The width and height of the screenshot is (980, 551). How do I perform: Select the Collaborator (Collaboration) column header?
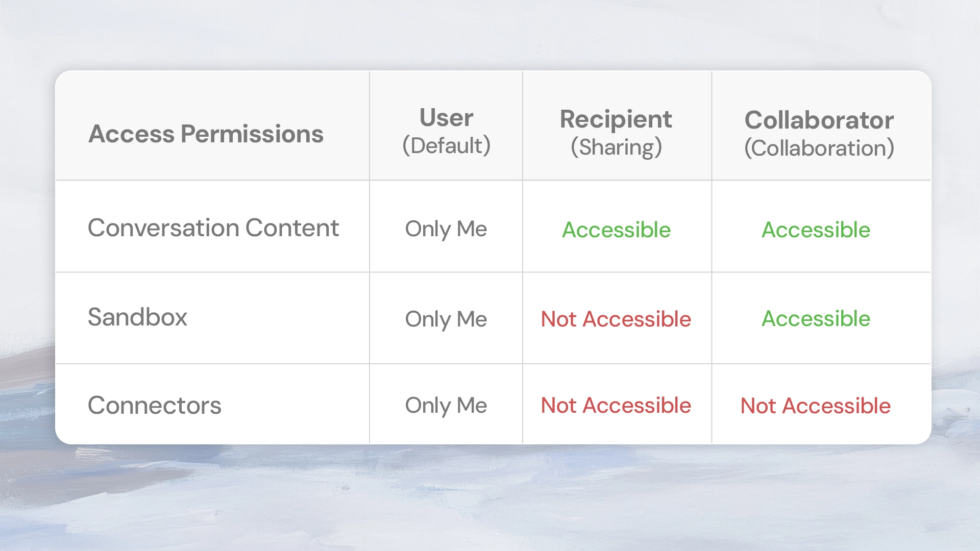pos(819,134)
